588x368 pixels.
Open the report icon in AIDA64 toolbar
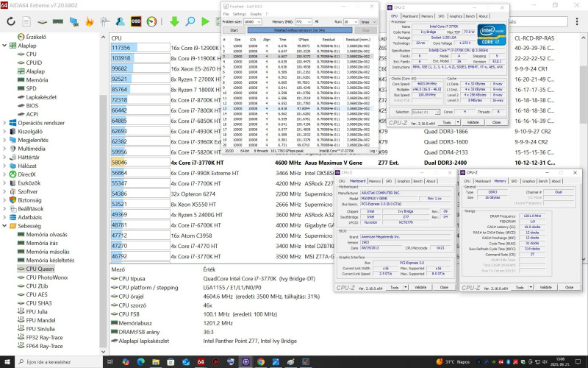coord(26,21)
